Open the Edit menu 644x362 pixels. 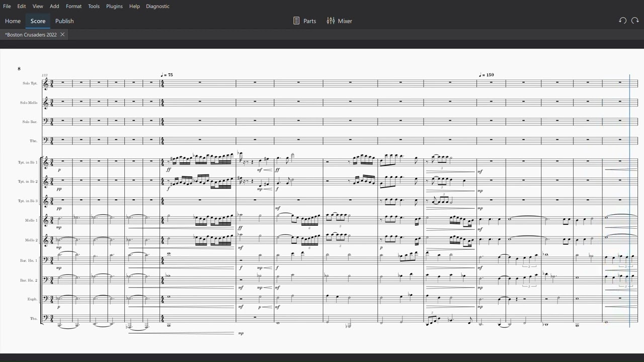22,6
